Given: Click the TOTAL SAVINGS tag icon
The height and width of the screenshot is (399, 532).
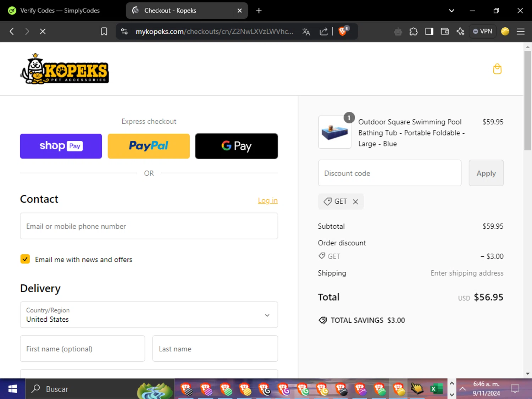Looking at the screenshot, I should pyautogui.click(x=323, y=320).
